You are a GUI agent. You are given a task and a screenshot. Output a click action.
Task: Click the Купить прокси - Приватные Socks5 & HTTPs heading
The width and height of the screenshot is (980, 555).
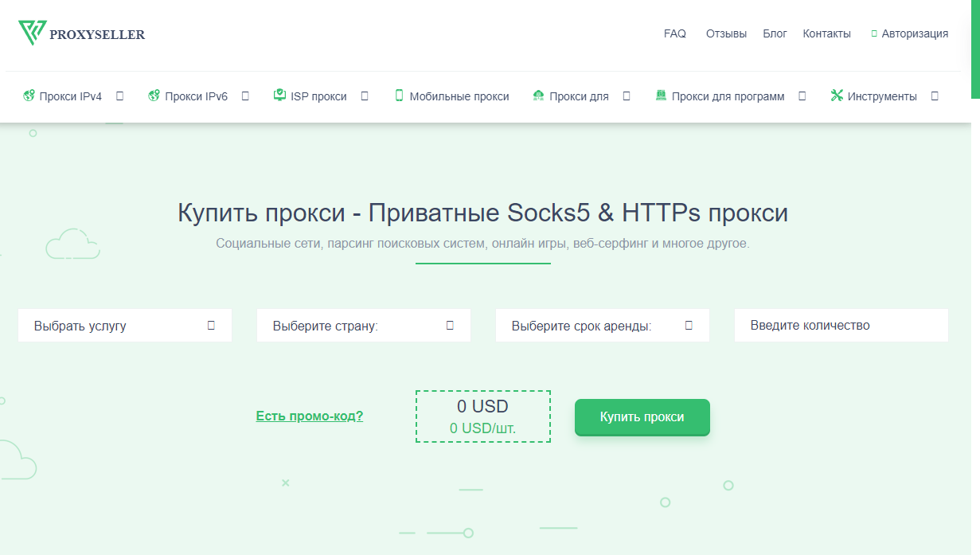point(482,213)
